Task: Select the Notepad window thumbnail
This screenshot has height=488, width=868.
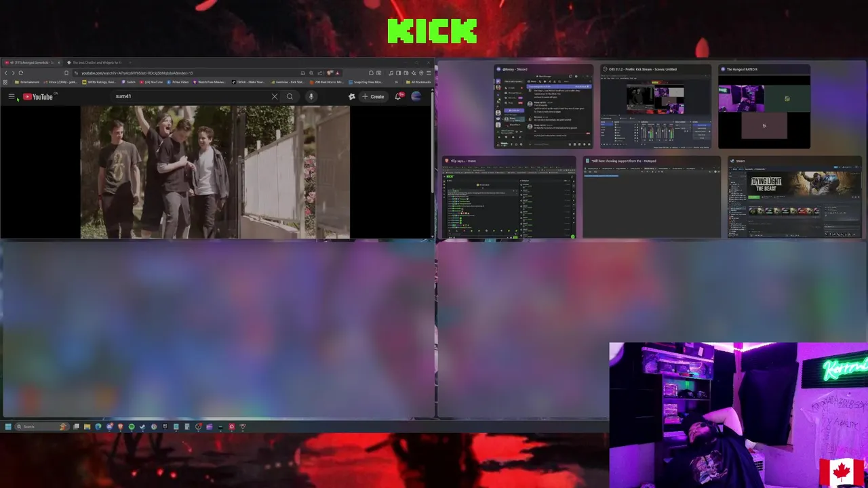Action: point(652,198)
